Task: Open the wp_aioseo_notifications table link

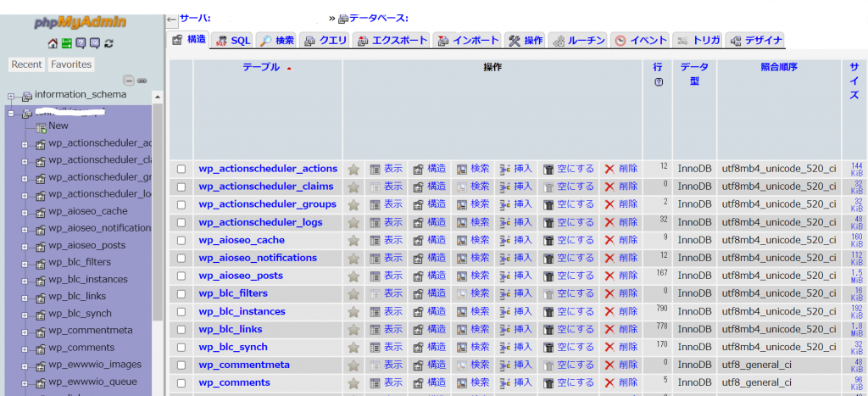Action: tap(258, 258)
